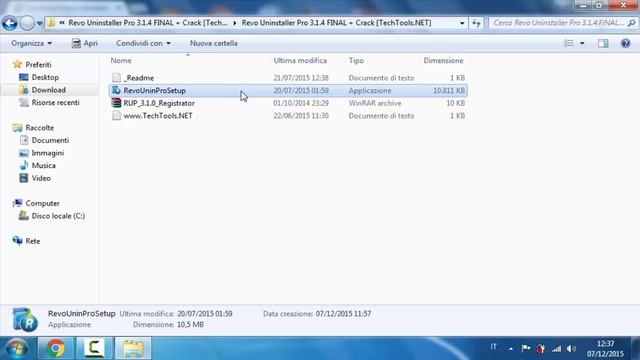Screen dimensions: 640x360
Task: Click the IT language indicator
Action: (x=493, y=347)
